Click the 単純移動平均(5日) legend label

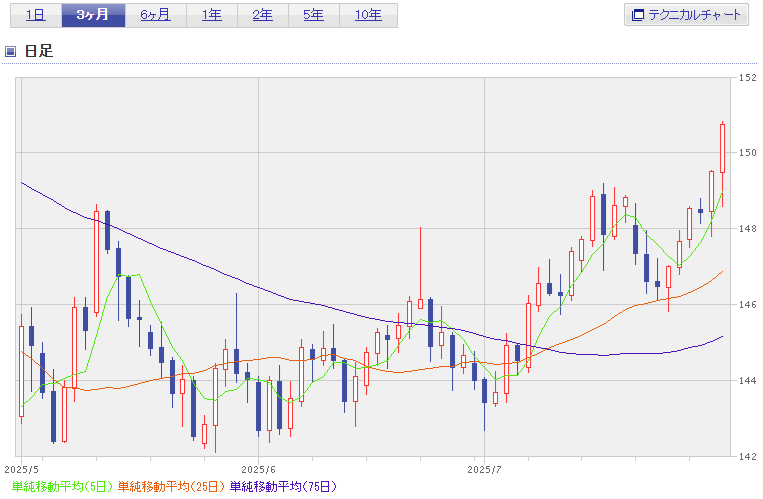click(x=62, y=486)
